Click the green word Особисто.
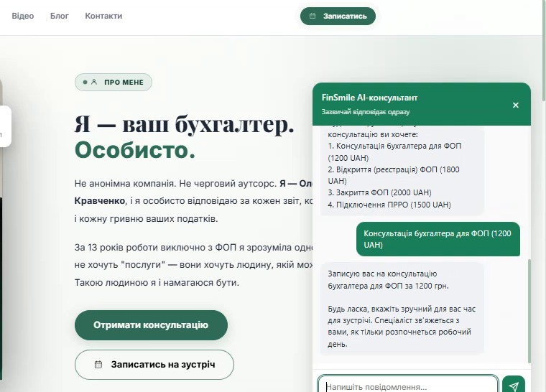546x392 pixels. (x=135, y=150)
